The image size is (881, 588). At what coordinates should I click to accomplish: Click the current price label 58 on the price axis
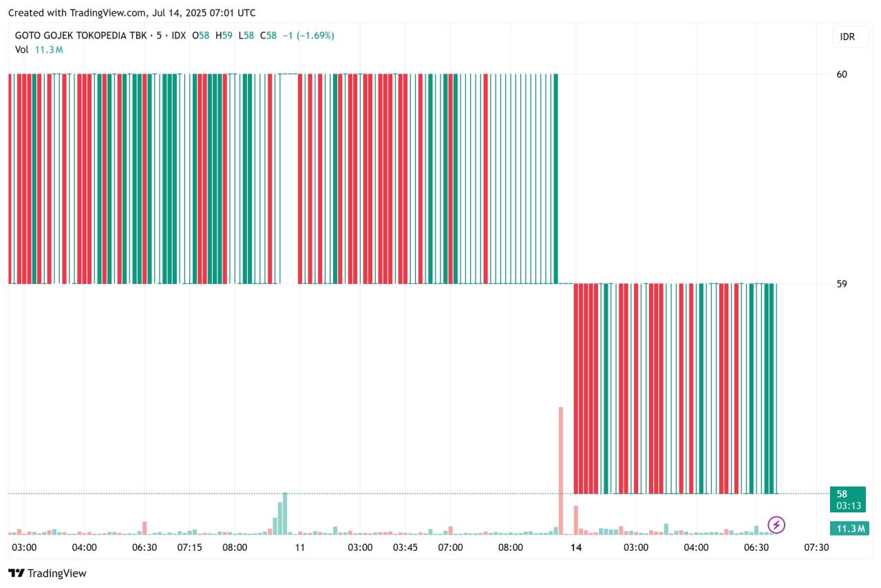coord(849,499)
